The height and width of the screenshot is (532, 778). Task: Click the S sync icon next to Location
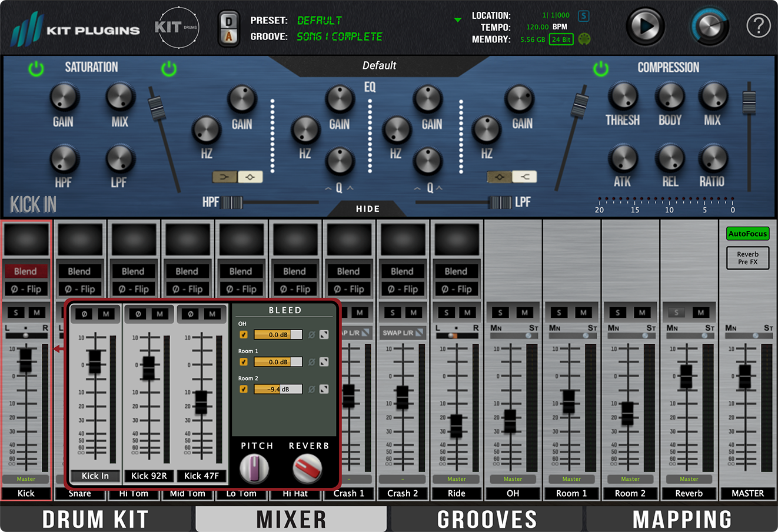coord(583,16)
